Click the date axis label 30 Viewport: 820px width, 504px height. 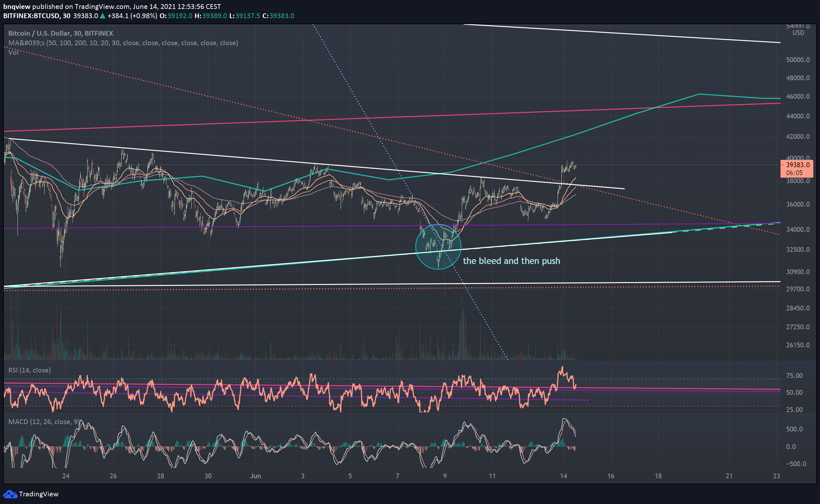[208, 476]
